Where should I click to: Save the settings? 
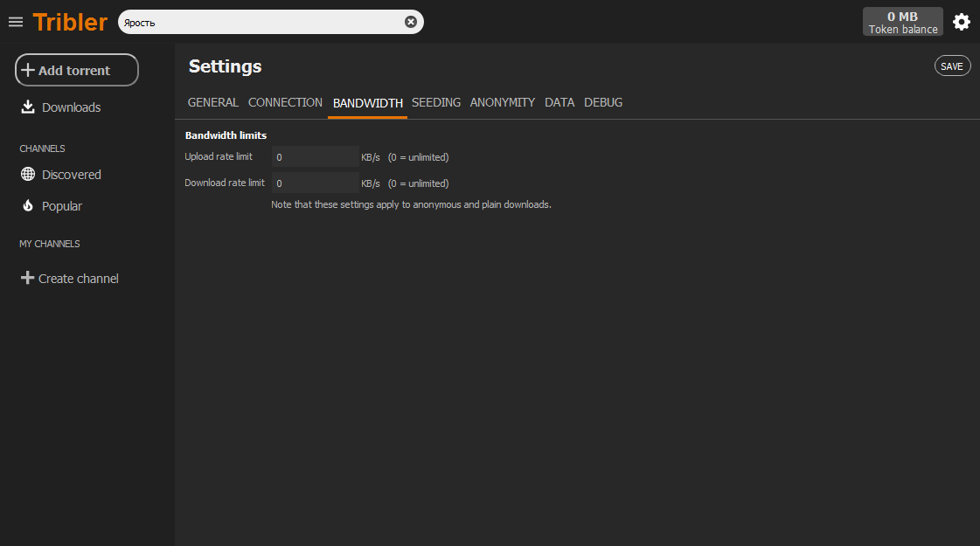point(952,66)
